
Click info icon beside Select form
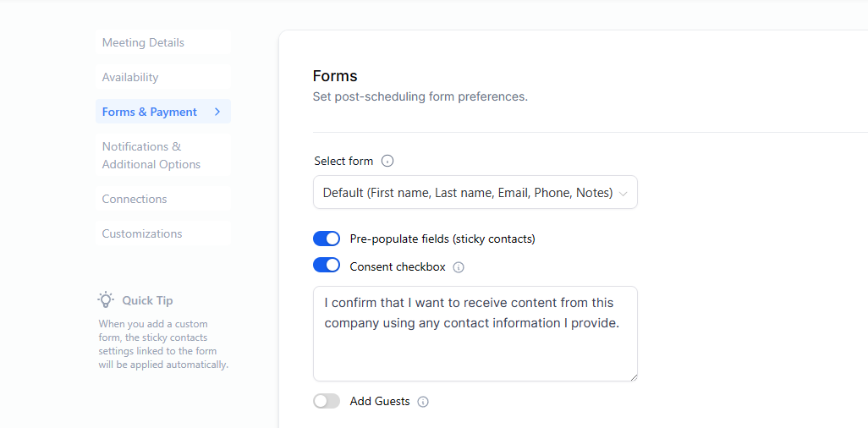tap(387, 161)
